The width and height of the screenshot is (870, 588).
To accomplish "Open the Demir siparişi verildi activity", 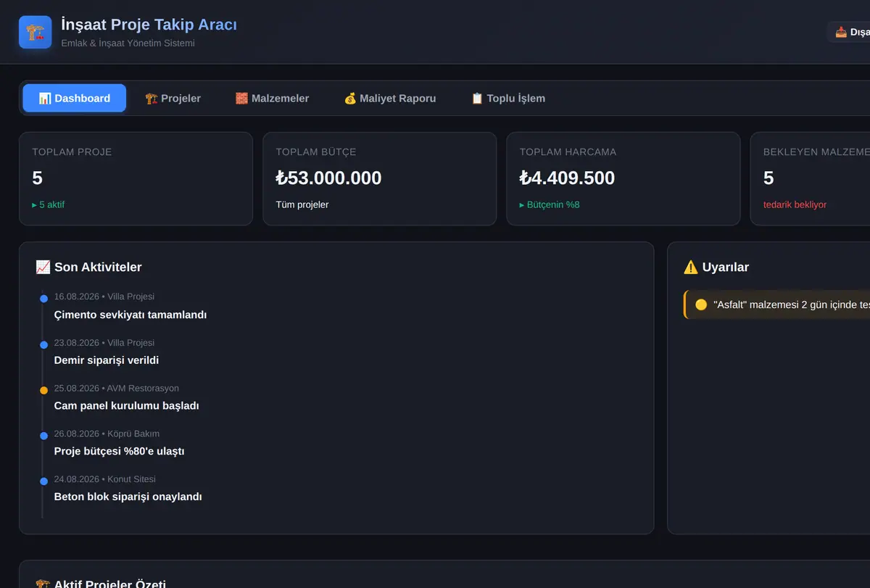I will coord(107,360).
